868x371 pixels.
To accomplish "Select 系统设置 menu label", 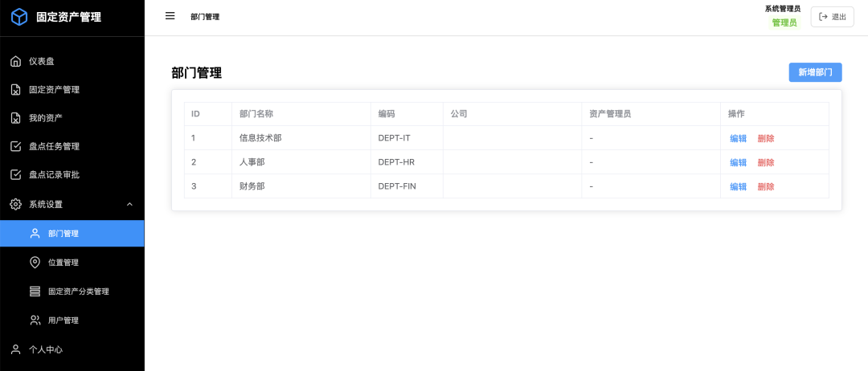I will 46,204.
